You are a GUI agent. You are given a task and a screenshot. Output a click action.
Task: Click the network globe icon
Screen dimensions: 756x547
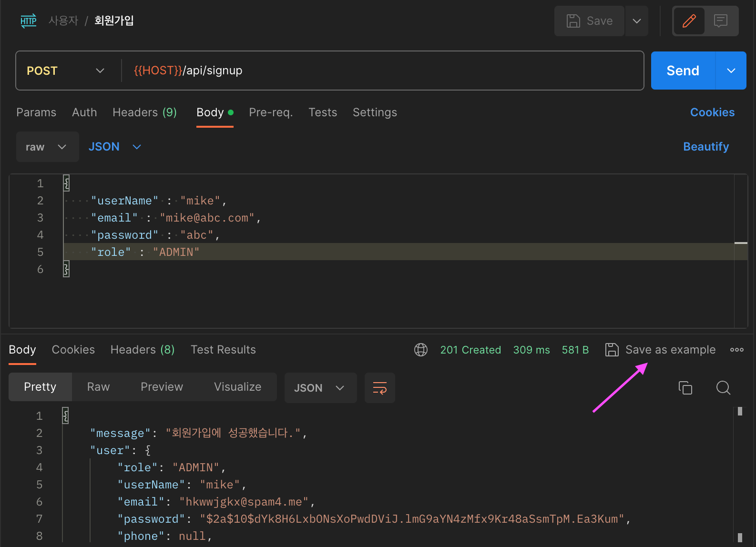(421, 350)
